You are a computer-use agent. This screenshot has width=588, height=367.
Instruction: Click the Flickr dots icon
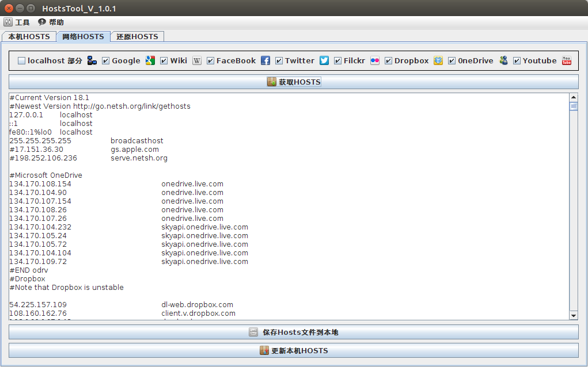pos(375,60)
